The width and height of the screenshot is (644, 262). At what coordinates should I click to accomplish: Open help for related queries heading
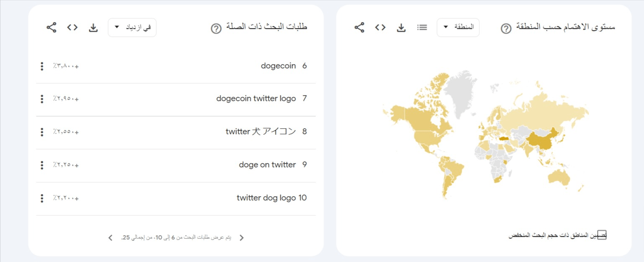pos(216,29)
